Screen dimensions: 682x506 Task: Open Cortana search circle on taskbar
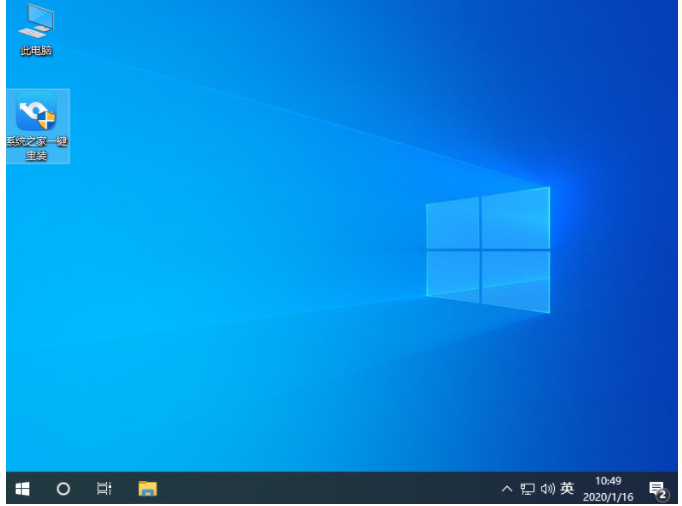pyautogui.click(x=64, y=489)
